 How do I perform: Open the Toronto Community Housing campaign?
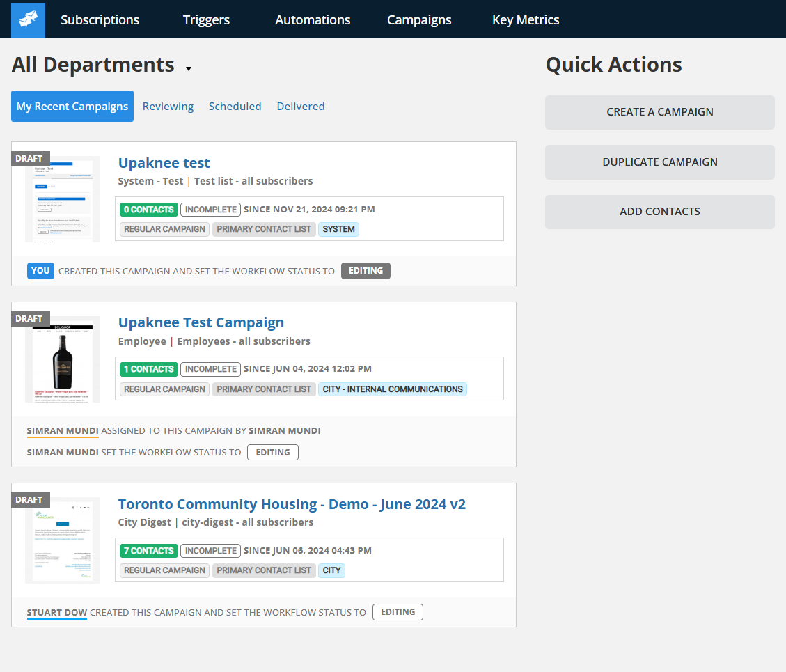292,503
